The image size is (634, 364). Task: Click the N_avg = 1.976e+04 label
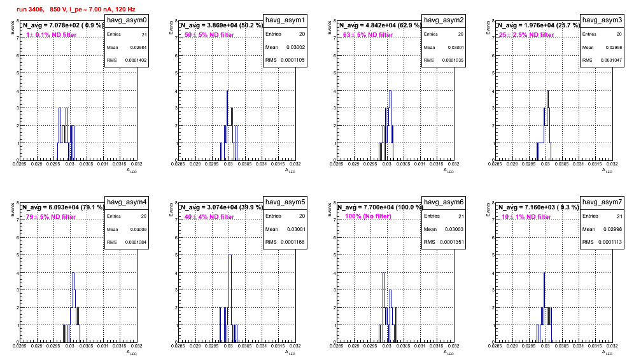pos(538,25)
